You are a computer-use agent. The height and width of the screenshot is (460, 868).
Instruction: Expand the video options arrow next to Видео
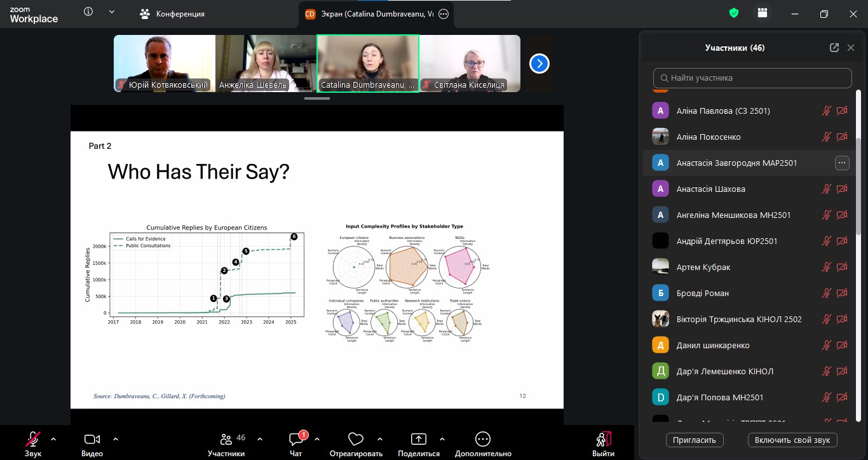(116, 438)
